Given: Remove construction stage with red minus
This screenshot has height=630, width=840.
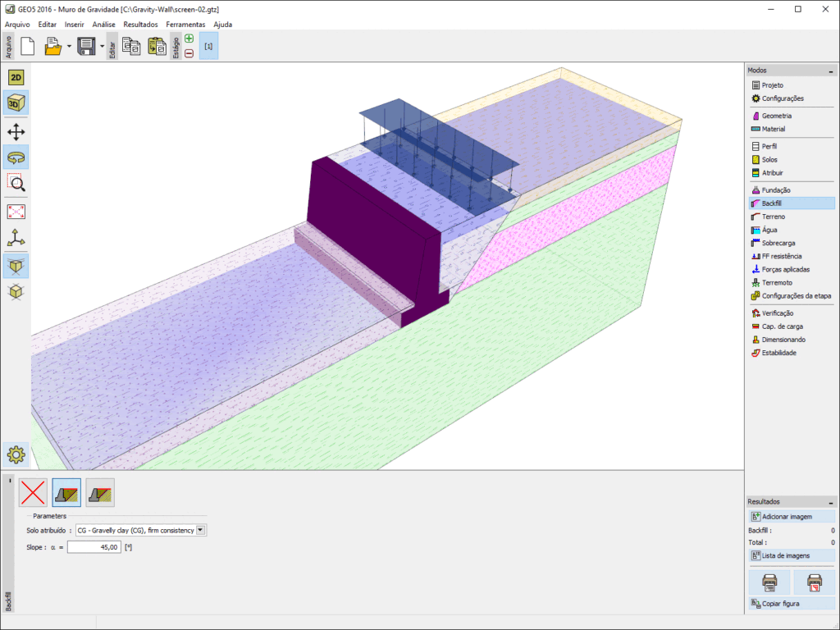Looking at the screenshot, I should tap(189, 53).
